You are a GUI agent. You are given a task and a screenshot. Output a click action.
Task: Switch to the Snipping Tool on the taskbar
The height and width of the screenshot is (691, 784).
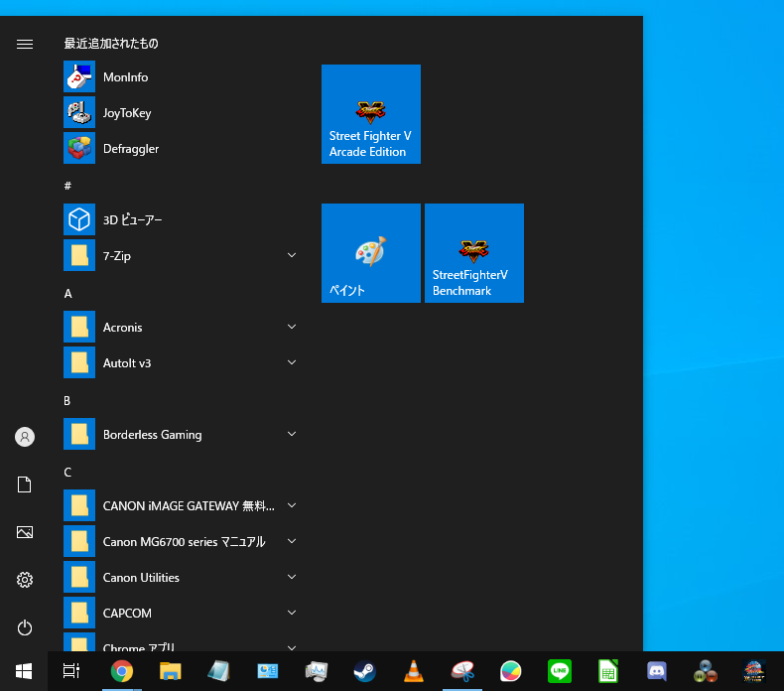tap(462, 671)
